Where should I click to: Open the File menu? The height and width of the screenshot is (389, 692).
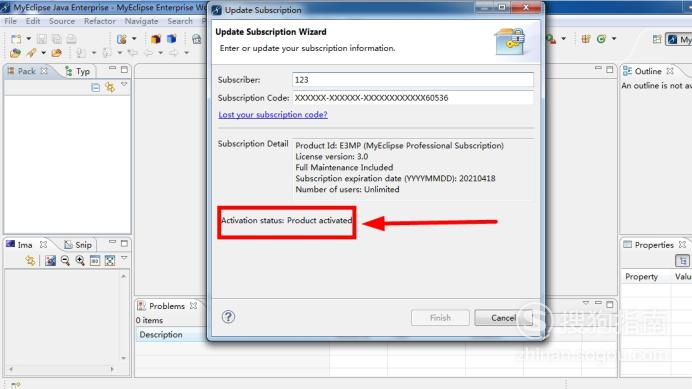coord(10,21)
